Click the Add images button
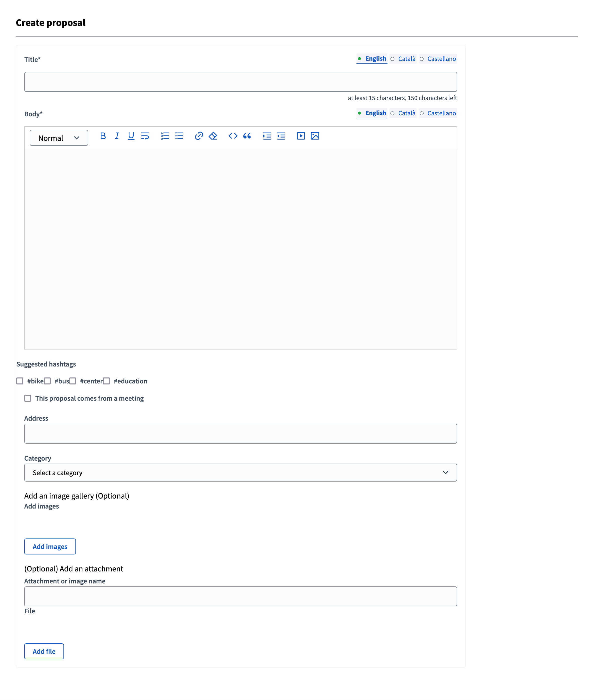This screenshot has height=700, width=594. click(50, 546)
